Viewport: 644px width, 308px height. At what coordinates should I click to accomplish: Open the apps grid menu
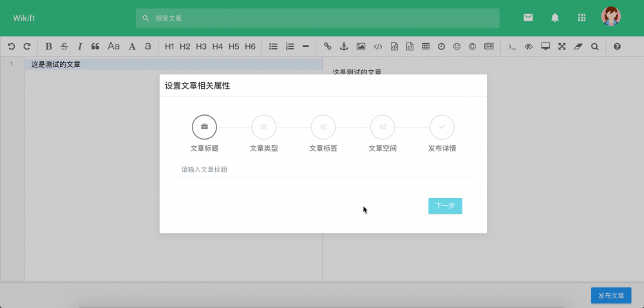coord(582,17)
